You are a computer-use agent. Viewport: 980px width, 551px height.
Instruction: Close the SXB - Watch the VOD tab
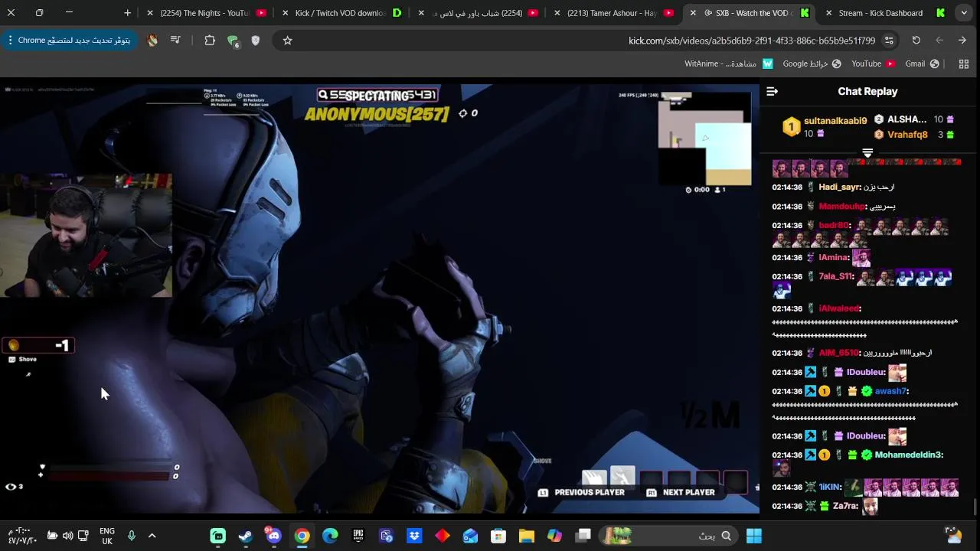(693, 13)
